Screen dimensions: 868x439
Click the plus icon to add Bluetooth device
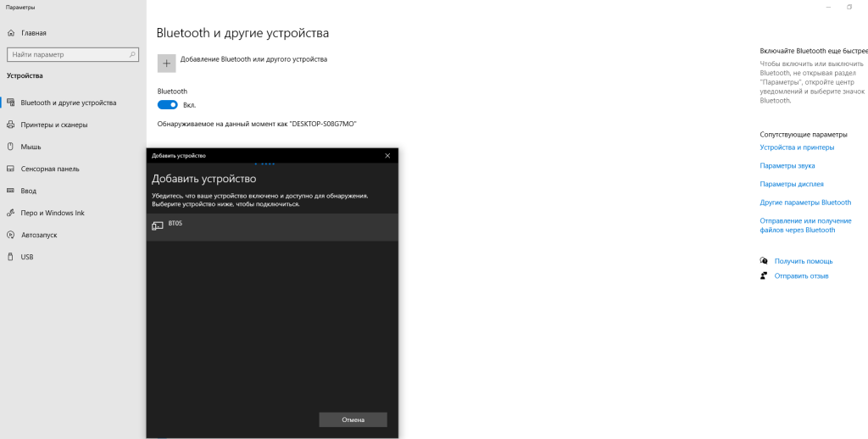[x=167, y=63]
